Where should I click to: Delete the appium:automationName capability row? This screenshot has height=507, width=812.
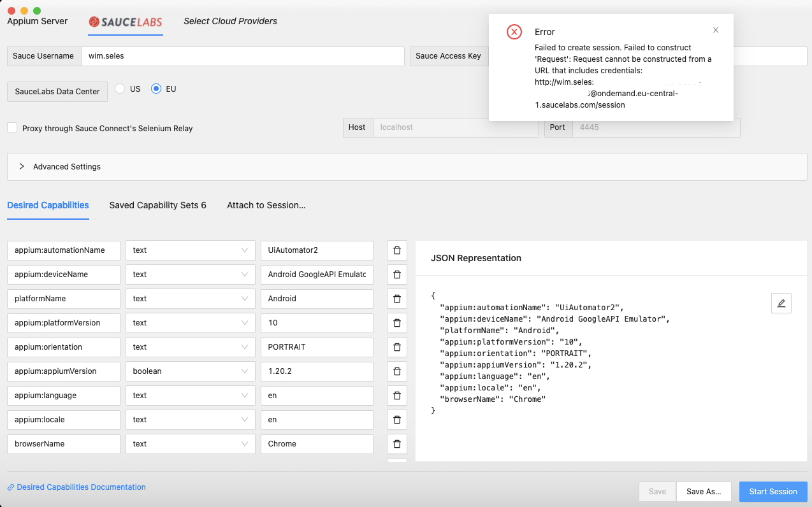tap(396, 250)
